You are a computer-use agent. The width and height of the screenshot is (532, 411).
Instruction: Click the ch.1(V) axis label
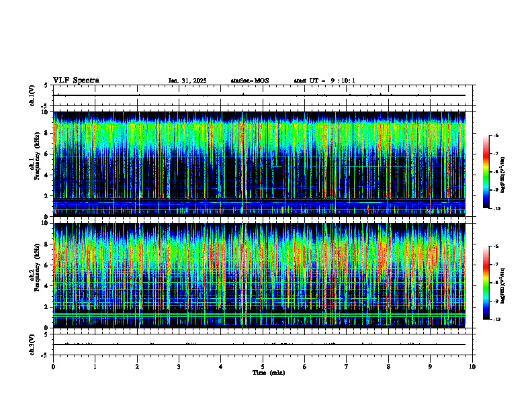(32, 95)
